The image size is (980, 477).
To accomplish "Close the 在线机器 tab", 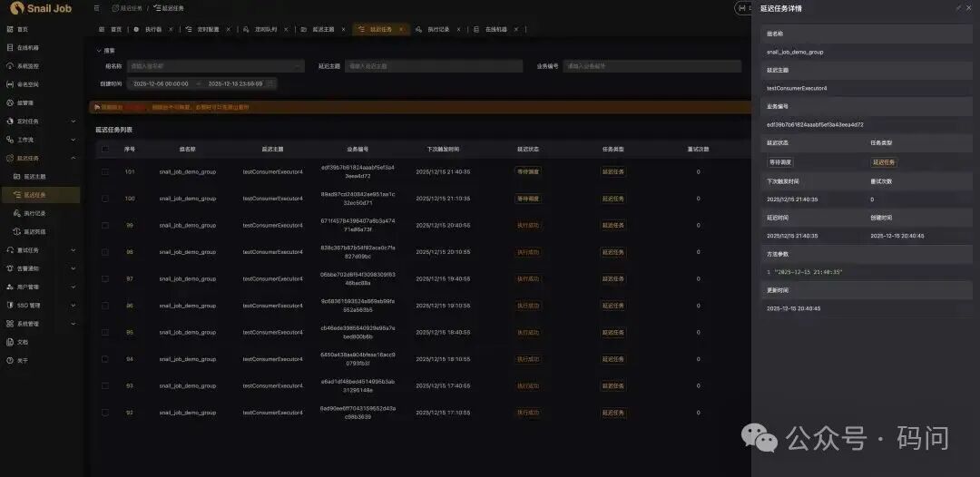I will tap(516, 29).
